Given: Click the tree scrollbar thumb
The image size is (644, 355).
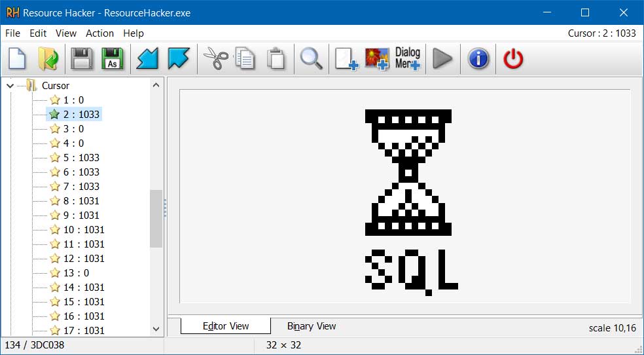Looking at the screenshot, I should click(156, 219).
